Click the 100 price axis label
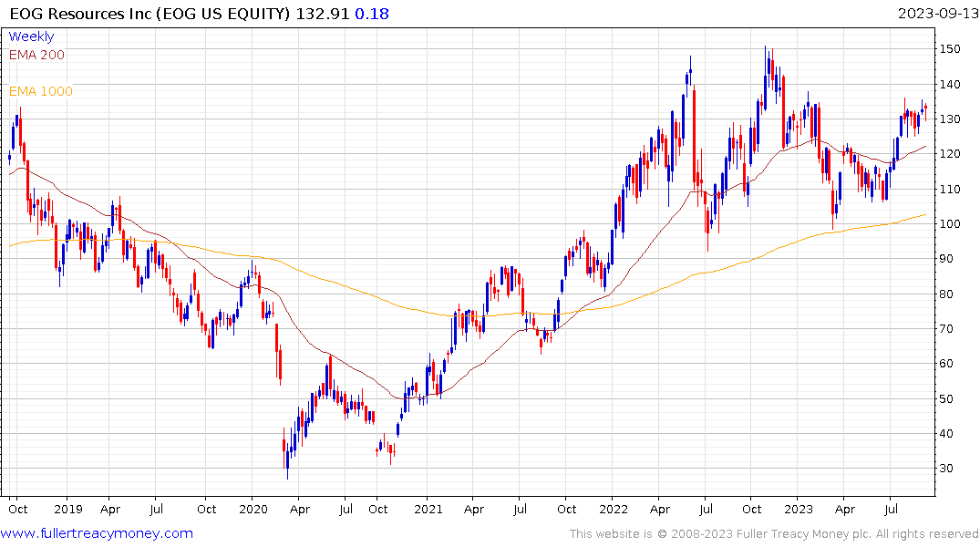Image resolution: width=980 pixels, height=547 pixels. (x=950, y=223)
